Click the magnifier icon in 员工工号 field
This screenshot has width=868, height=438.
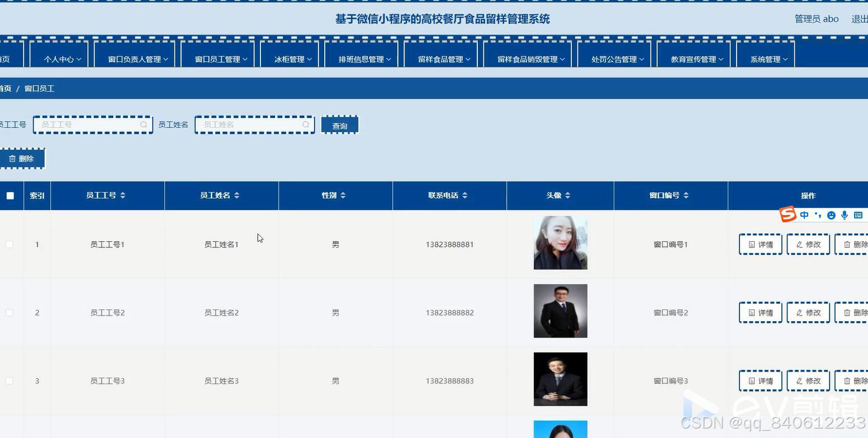click(144, 125)
